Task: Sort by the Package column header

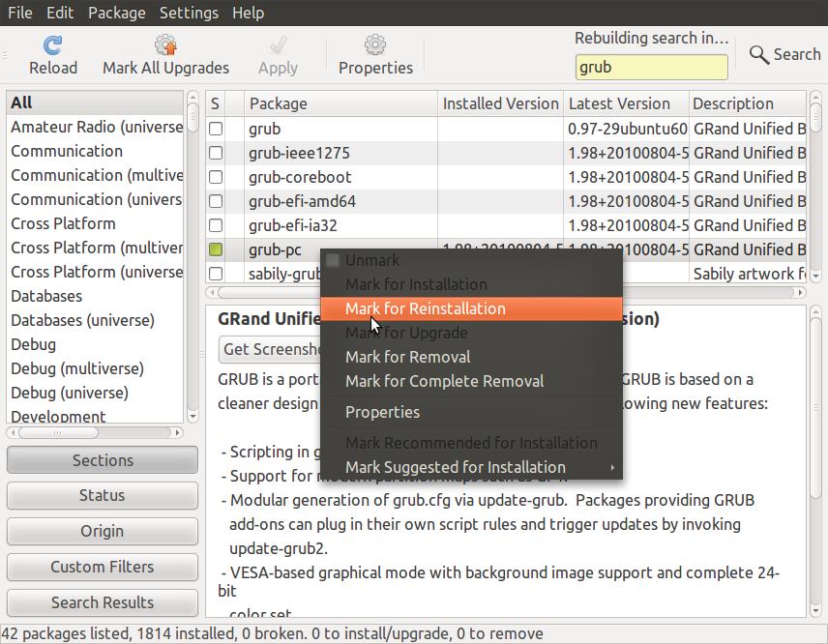Action: pyautogui.click(x=340, y=103)
